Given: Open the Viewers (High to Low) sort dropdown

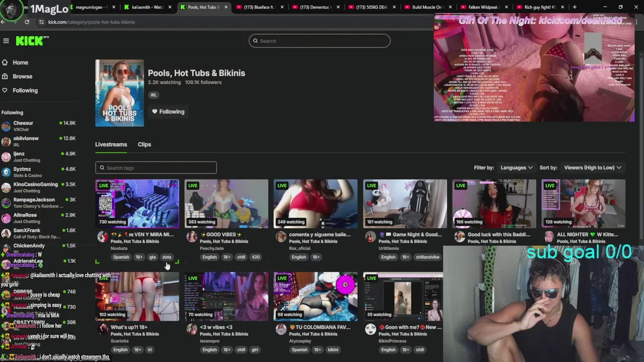Looking at the screenshot, I should [593, 167].
